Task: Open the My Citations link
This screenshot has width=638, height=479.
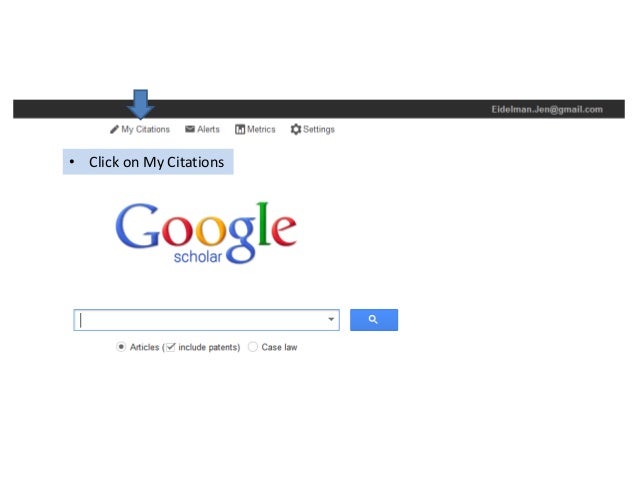Action: coord(145,129)
